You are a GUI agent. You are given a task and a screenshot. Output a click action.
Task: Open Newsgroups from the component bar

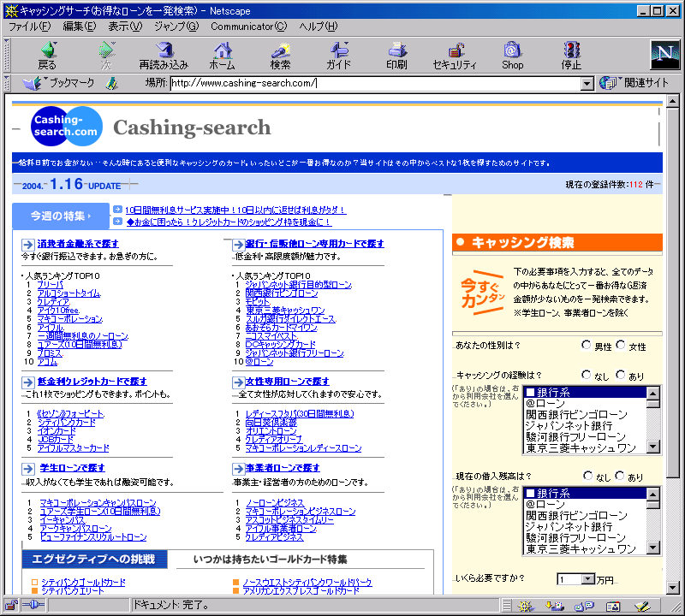584,606
